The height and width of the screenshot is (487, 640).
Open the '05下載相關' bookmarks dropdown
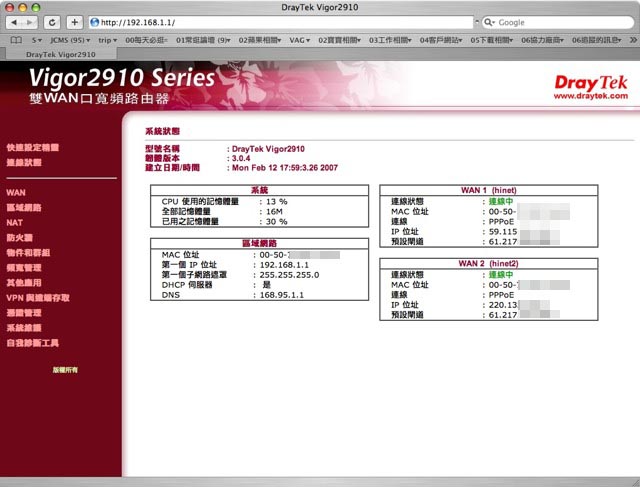click(491, 40)
